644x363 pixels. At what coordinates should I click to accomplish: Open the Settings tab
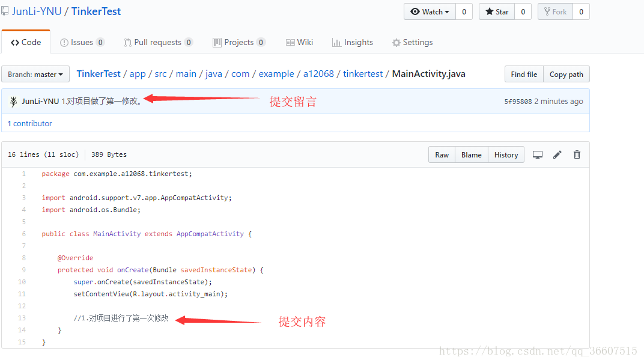tap(412, 42)
